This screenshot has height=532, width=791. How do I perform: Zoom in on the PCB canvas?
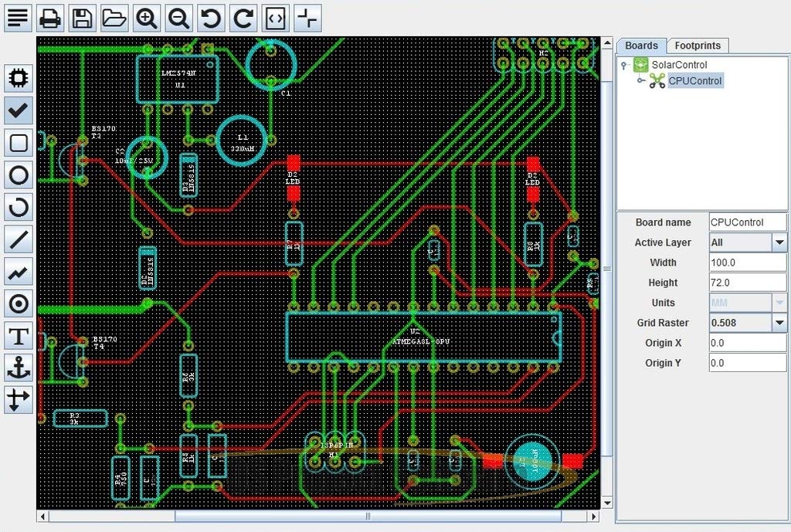(x=146, y=17)
